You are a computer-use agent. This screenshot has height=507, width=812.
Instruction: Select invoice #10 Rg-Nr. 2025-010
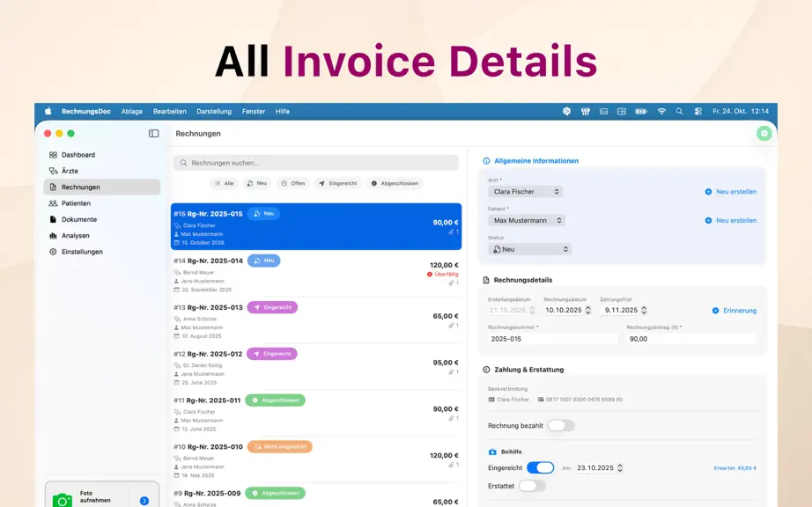click(x=316, y=460)
